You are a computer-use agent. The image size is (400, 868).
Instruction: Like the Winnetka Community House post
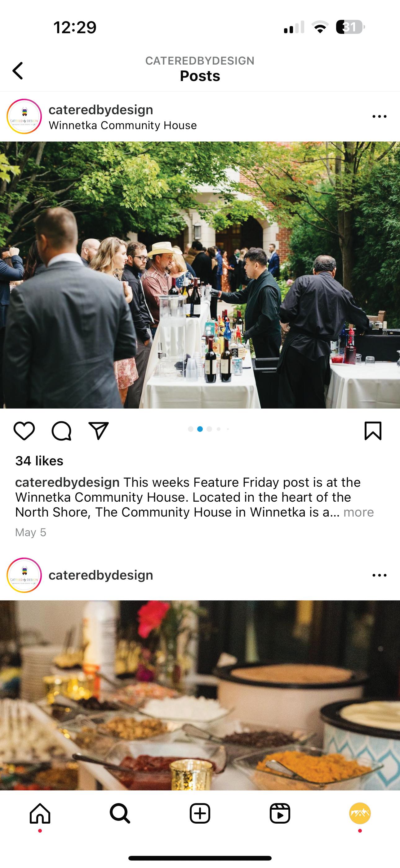24,431
